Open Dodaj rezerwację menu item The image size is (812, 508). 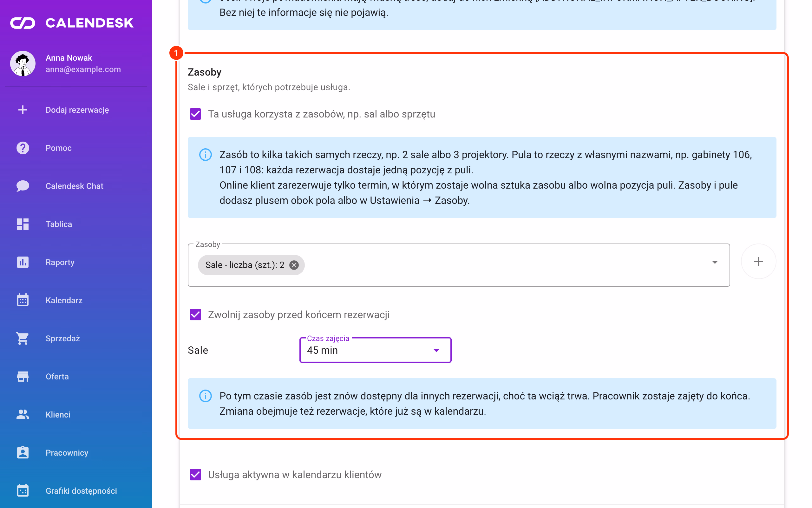tap(76, 110)
